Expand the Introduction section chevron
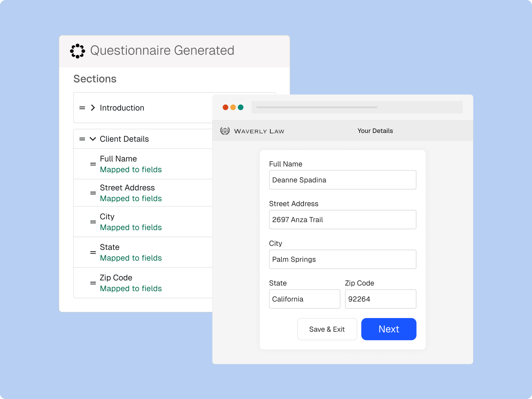This screenshot has width=532, height=399. pyautogui.click(x=93, y=108)
